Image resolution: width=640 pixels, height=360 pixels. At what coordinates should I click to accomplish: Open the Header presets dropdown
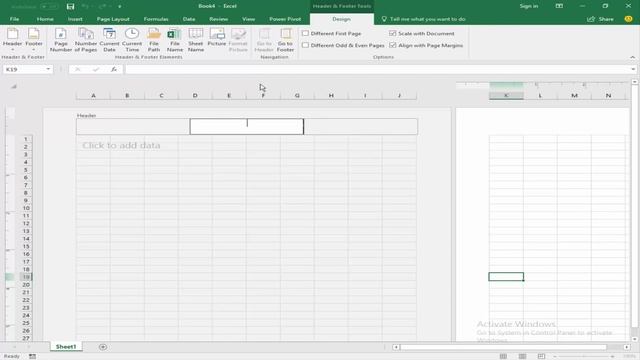coord(12,40)
